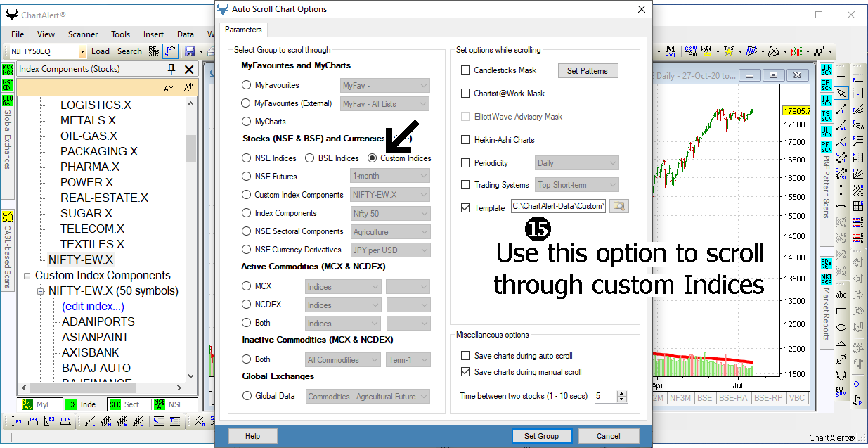
Task: Select the abc text drawing tool
Action: 841,295
